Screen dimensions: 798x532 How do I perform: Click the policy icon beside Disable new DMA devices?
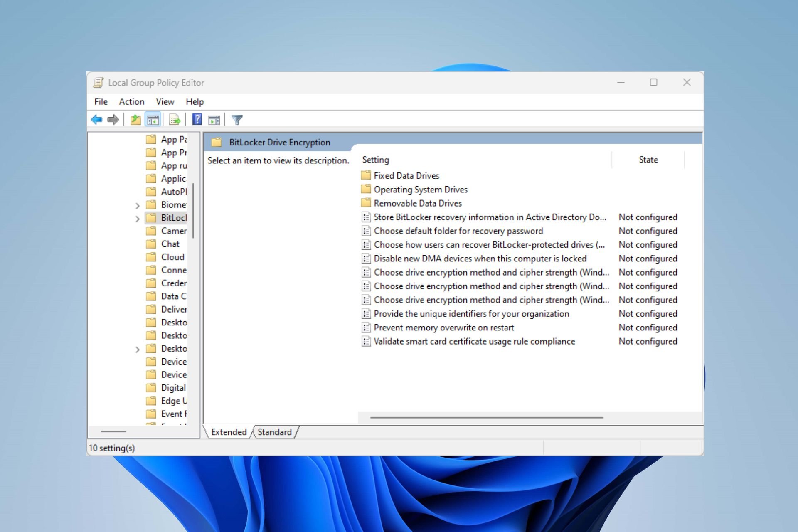pyautogui.click(x=366, y=259)
